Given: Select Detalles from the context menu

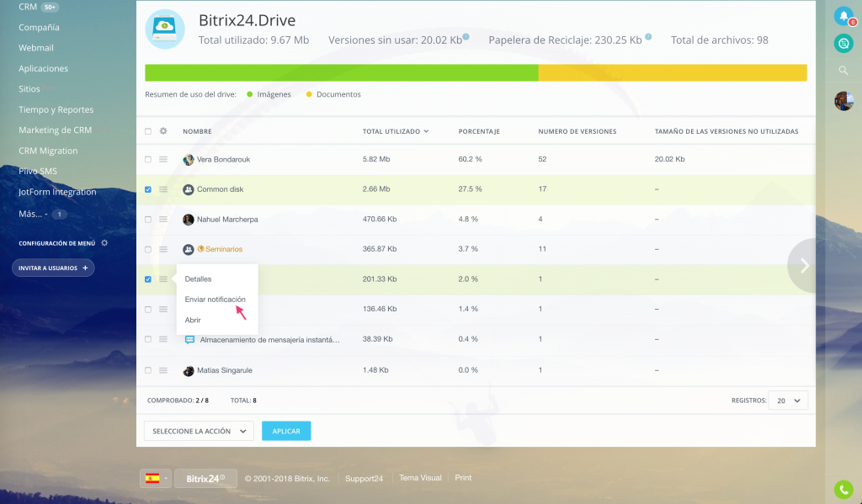Looking at the screenshot, I should coord(198,279).
